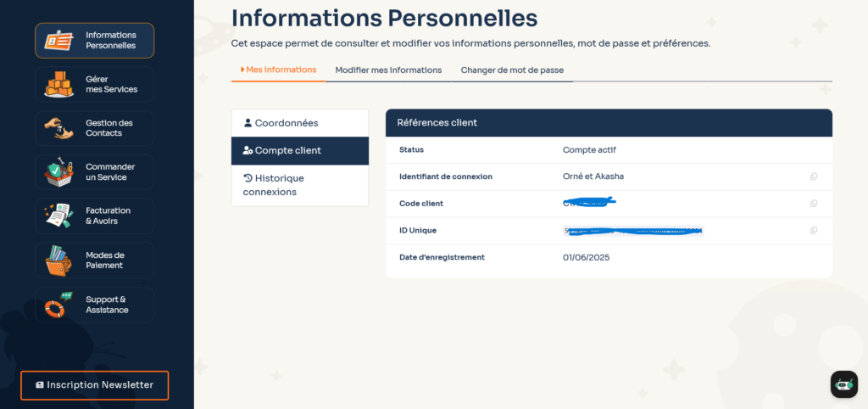Open the Informations Personnelles ID card icon
The image size is (868, 409).
tap(58, 41)
